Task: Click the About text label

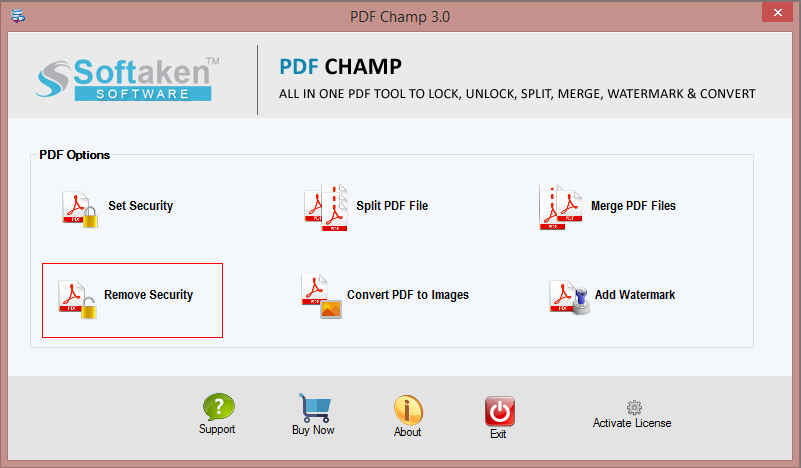Action: 407,432
